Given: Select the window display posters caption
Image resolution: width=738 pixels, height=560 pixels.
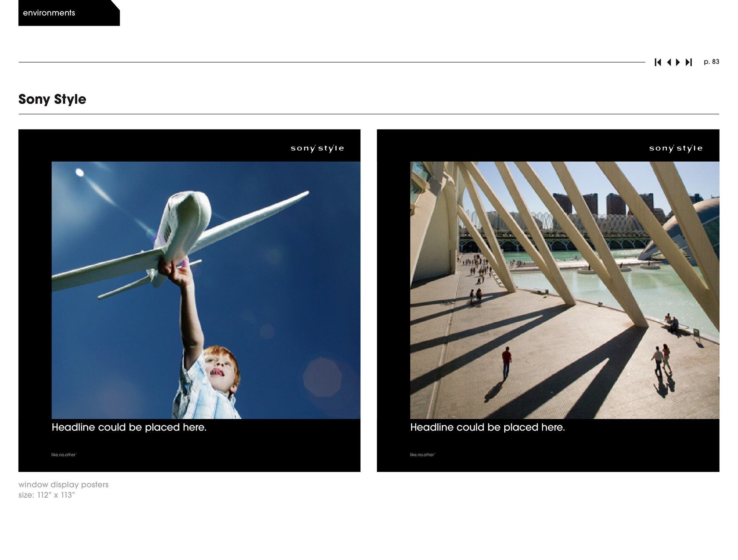Looking at the screenshot, I should coord(63,484).
